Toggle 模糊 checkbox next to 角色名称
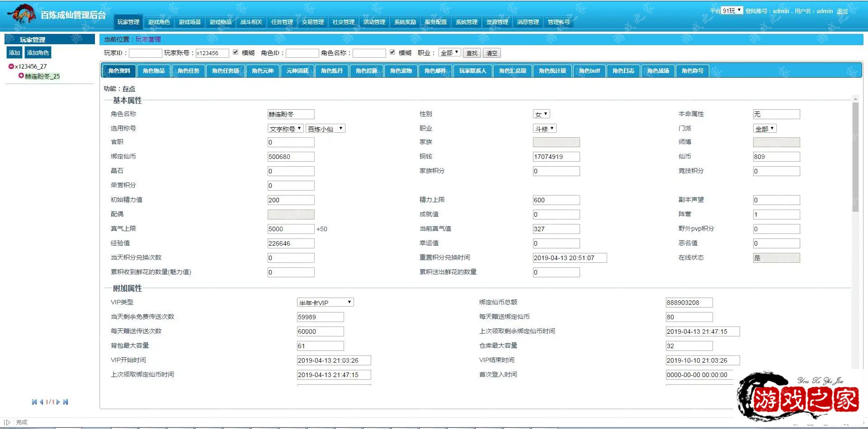 point(392,52)
